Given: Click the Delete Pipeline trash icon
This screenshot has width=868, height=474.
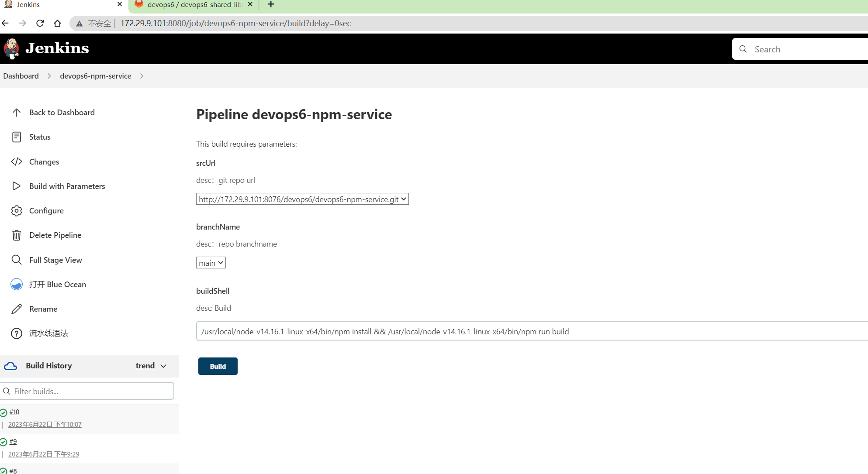Looking at the screenshot, I should (x=17, y=235).
